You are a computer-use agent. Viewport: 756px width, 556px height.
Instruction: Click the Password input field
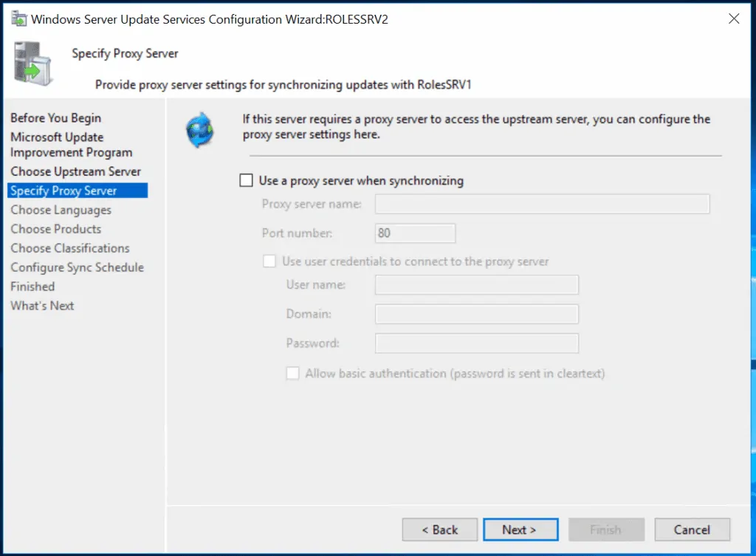click(x=476, y=343)
